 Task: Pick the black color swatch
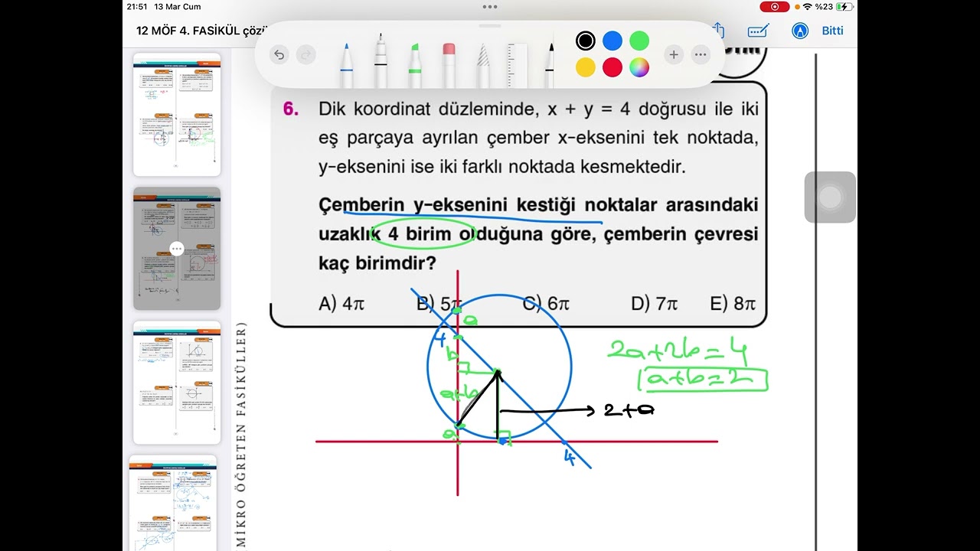[x=586, y=41]
